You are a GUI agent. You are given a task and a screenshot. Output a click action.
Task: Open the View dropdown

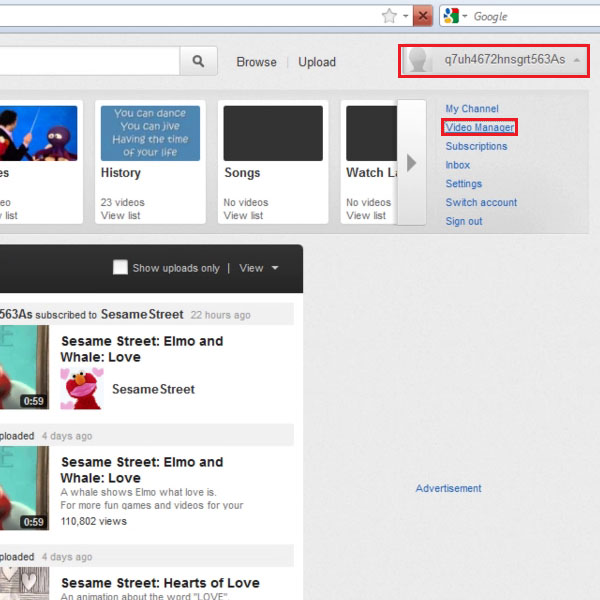(x=259, y=268)
